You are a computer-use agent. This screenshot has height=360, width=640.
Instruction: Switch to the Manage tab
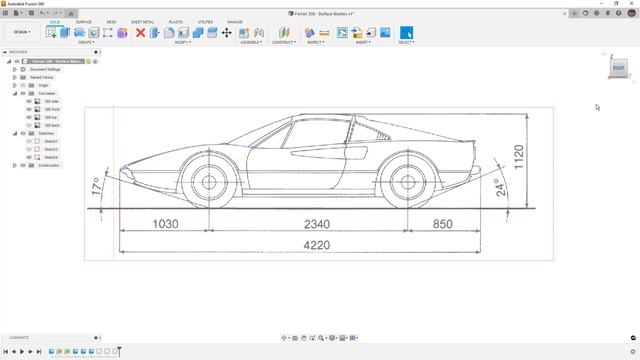pos(235,22)
